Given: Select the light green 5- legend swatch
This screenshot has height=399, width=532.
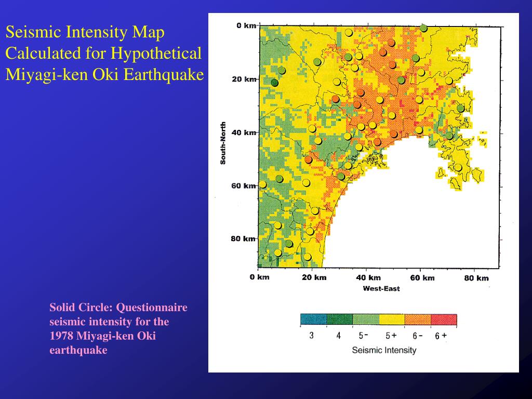Looking at the screenshot, I should (x=366, y=320).
